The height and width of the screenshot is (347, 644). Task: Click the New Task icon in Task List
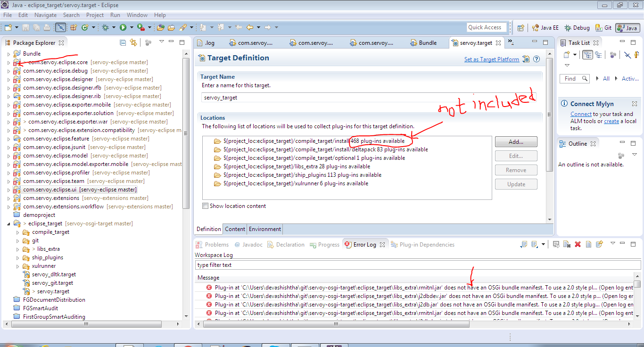[x=567, y=54]
